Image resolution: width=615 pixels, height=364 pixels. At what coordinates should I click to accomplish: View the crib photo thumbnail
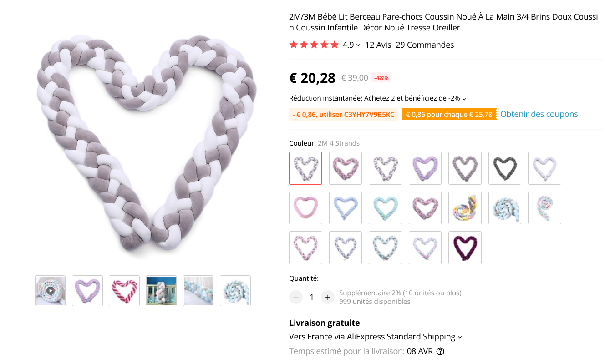click(x=161, y=291)
